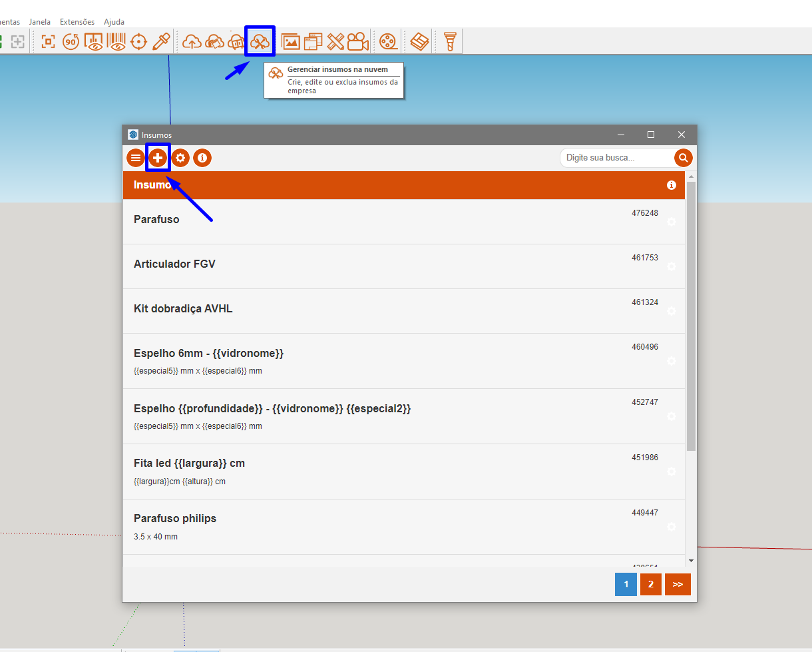The width and height of the screenshot is (812, 652).
Task: Click the info icon on Insumos orange header
Action: click(672, 185)
